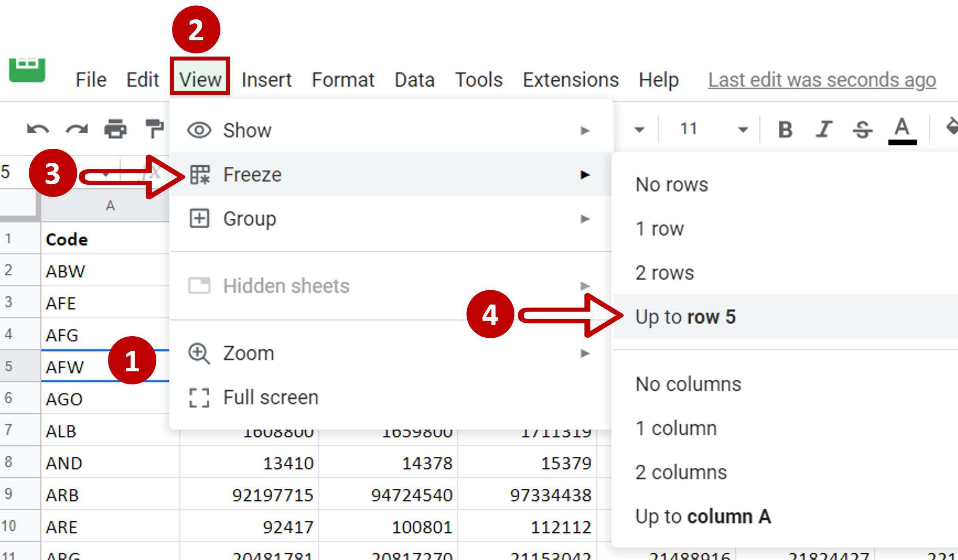Viewport: 958px width, 560px height.
Task: Click the Google Sheets logo icon
Action: click(27, 70)
